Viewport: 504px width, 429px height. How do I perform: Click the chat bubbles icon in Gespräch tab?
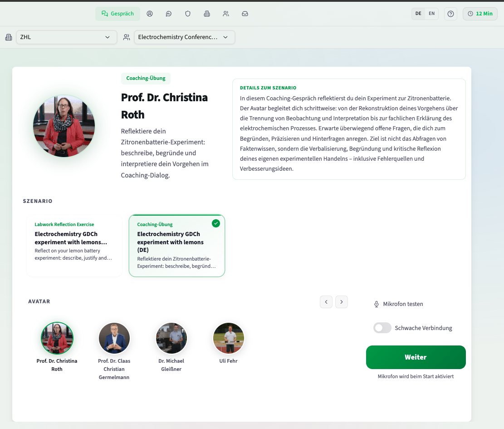pos(104,14)
